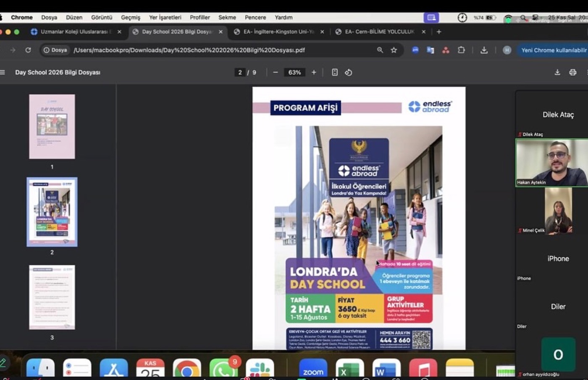Open the Geçmiş menu
The image size is (588, 380).
pos(131,17)
